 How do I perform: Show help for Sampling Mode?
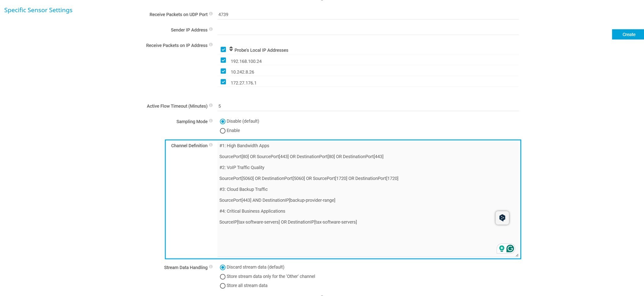pos(211,121)
